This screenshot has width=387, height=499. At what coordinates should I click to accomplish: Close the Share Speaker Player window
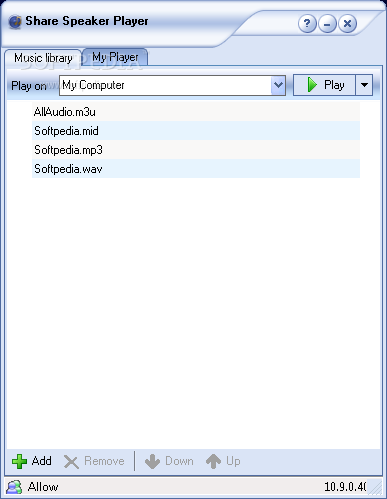pos(347,24)
